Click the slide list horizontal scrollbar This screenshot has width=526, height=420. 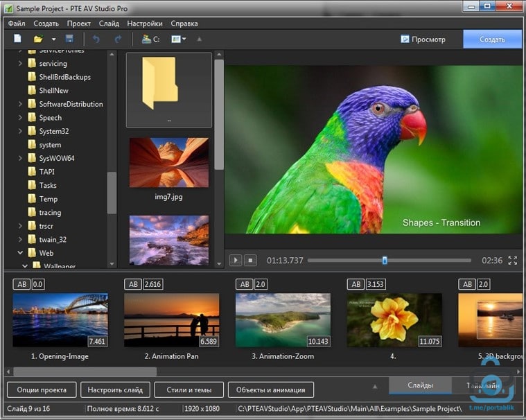[85, 371]
